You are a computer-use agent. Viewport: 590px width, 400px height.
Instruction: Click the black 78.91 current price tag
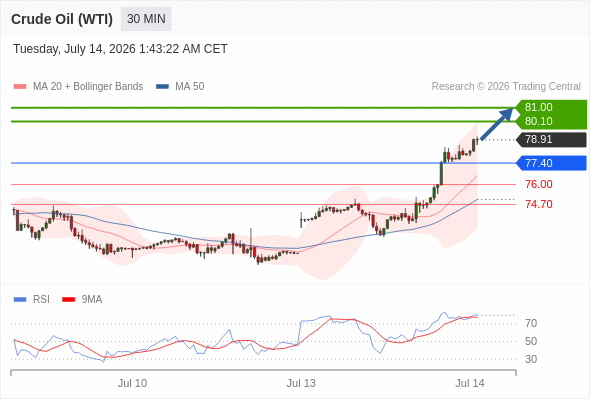click(551, 140)
